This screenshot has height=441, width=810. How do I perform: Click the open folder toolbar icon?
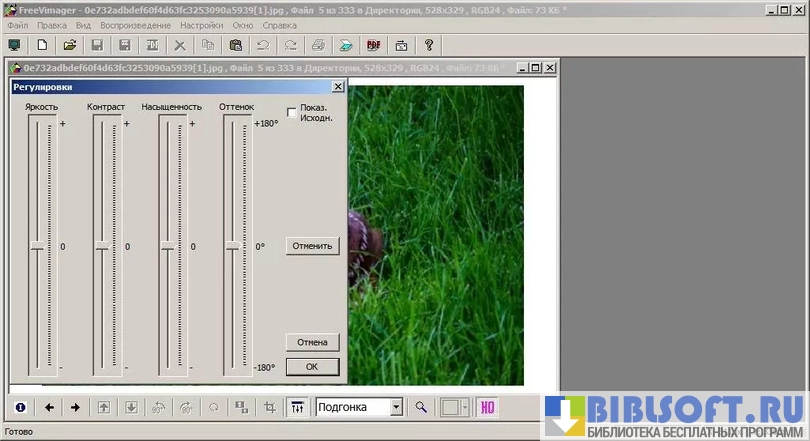pyautogui.click(x=70, y=45)
